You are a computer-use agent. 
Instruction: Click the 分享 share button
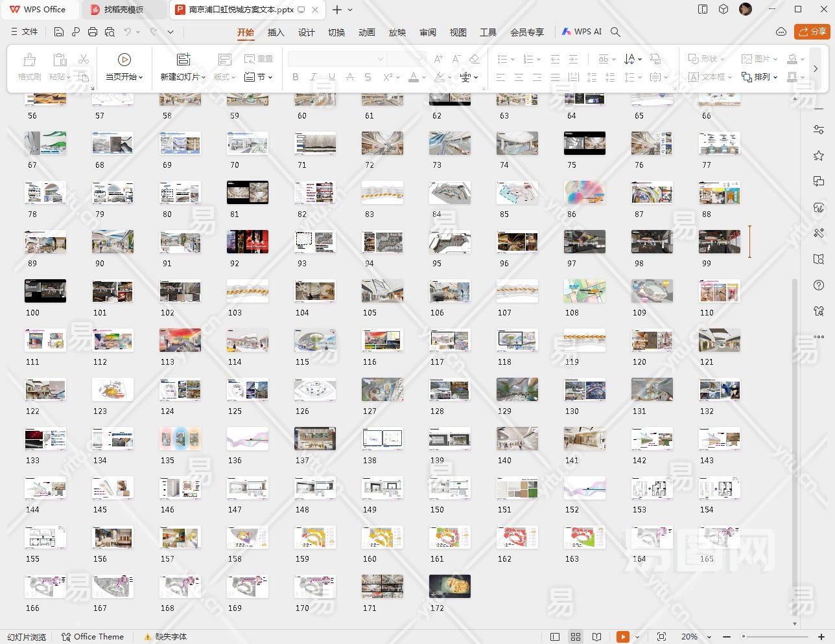pyautogui.click(x=812, y=31)
